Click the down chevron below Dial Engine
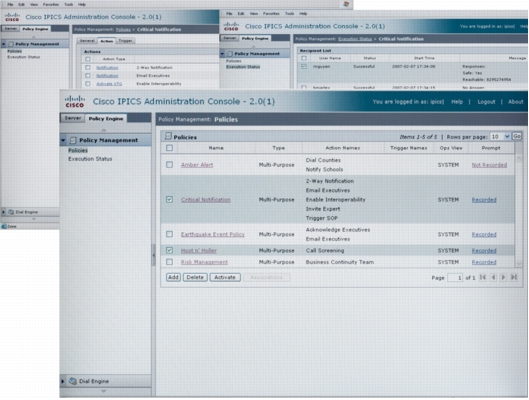Image resolution: width=529 pixels, height=400 pixels. [104, 391]
